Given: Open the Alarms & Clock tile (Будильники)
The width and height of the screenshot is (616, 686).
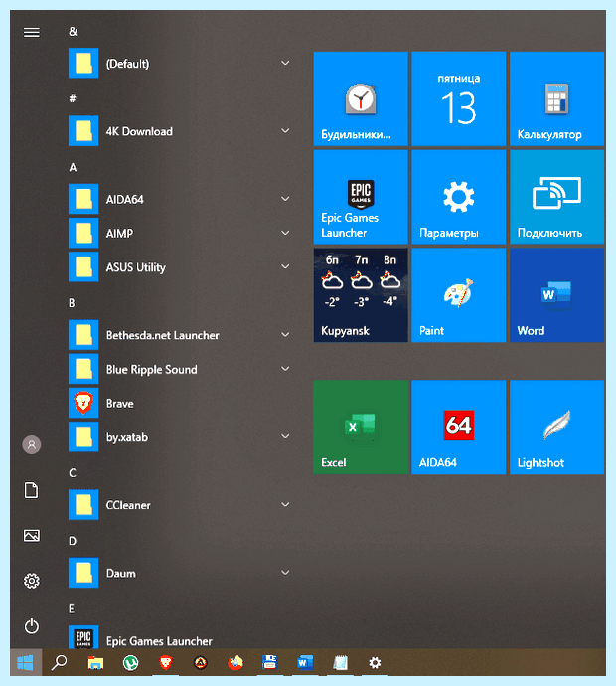Looking at the screenshot, I should 361,98.
